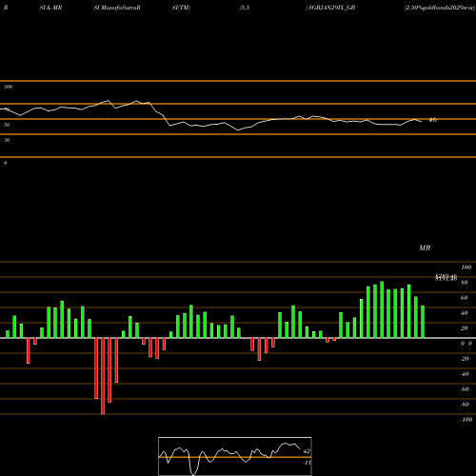Click the RSI current value 46 label

433,120
